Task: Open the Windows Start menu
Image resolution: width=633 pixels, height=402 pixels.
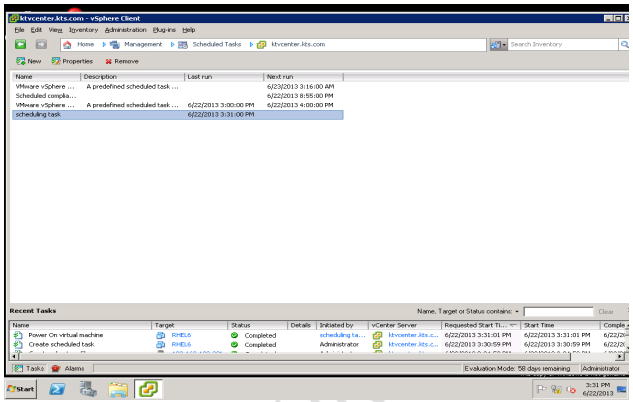Action: pos(21,389)
